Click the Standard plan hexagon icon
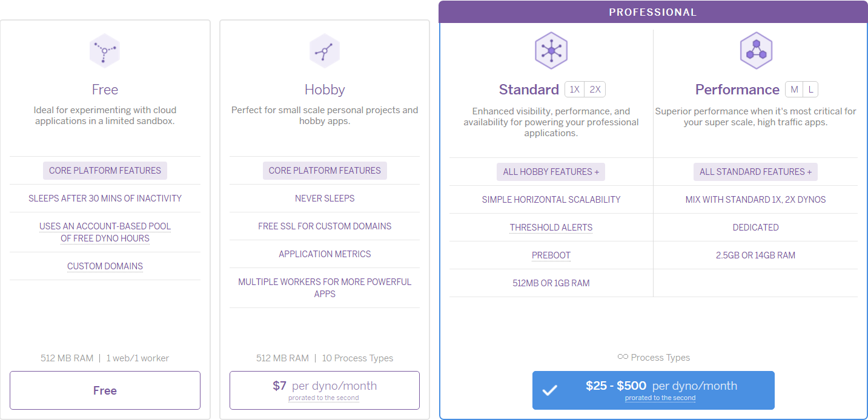 coord(551,51)
